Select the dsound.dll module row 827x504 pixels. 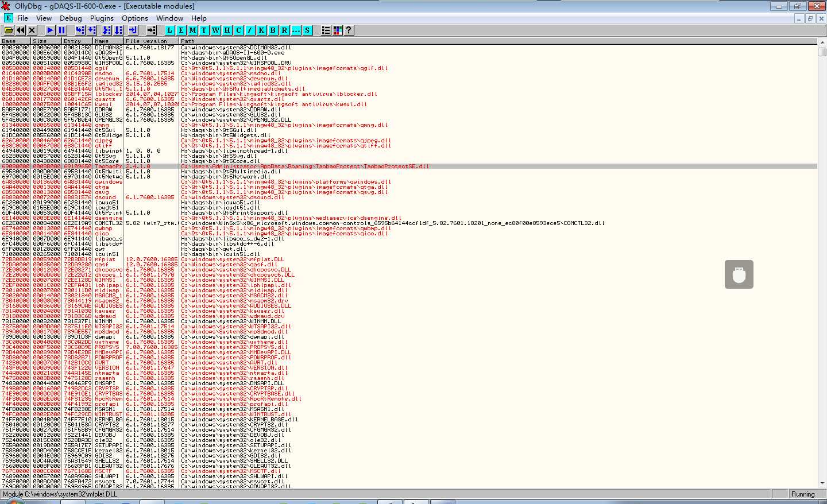coord(408,197)
